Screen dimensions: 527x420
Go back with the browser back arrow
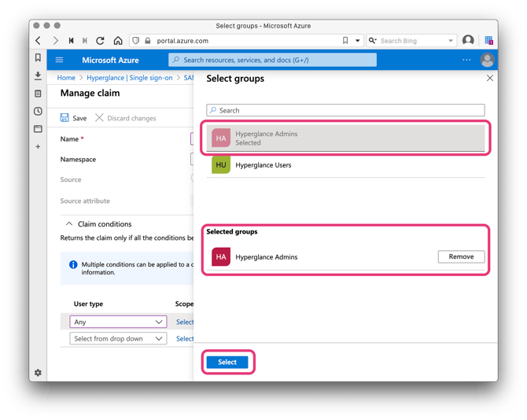[38, 41]
